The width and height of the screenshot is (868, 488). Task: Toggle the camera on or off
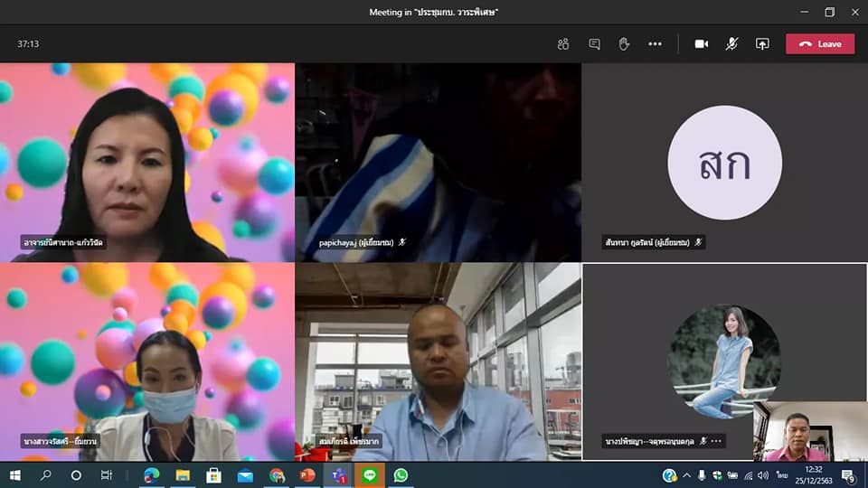point(701,43)
